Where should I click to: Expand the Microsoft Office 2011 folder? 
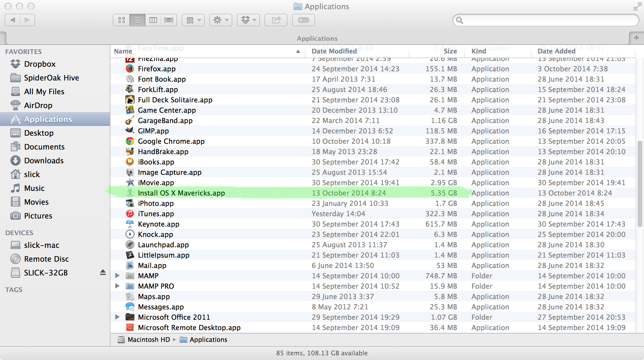(117, 317)
